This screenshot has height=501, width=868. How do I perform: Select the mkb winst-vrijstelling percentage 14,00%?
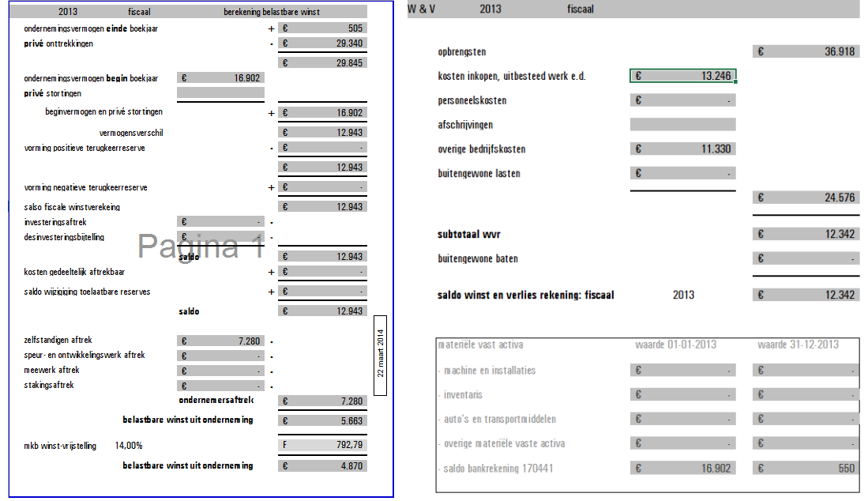click(129, 446)
